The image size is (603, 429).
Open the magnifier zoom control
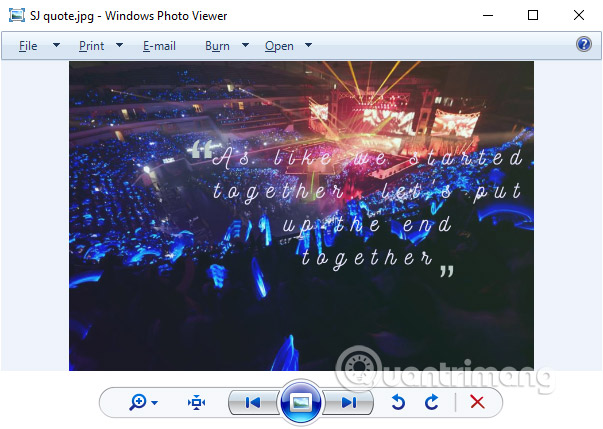pos(143,402)
